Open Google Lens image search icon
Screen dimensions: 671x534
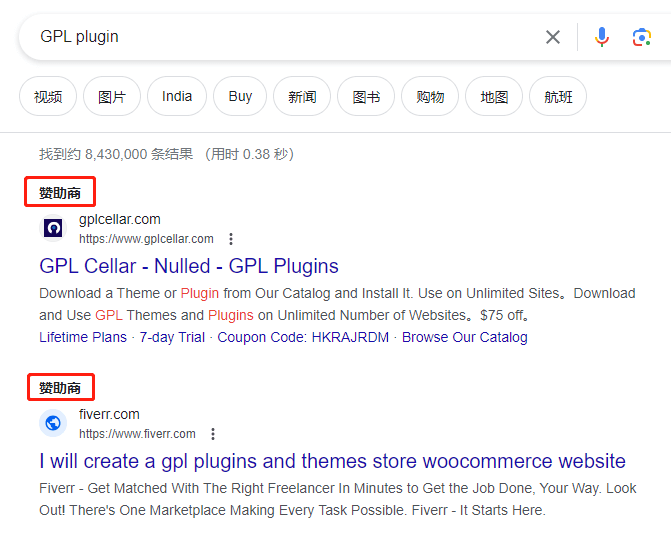[642, 37]
